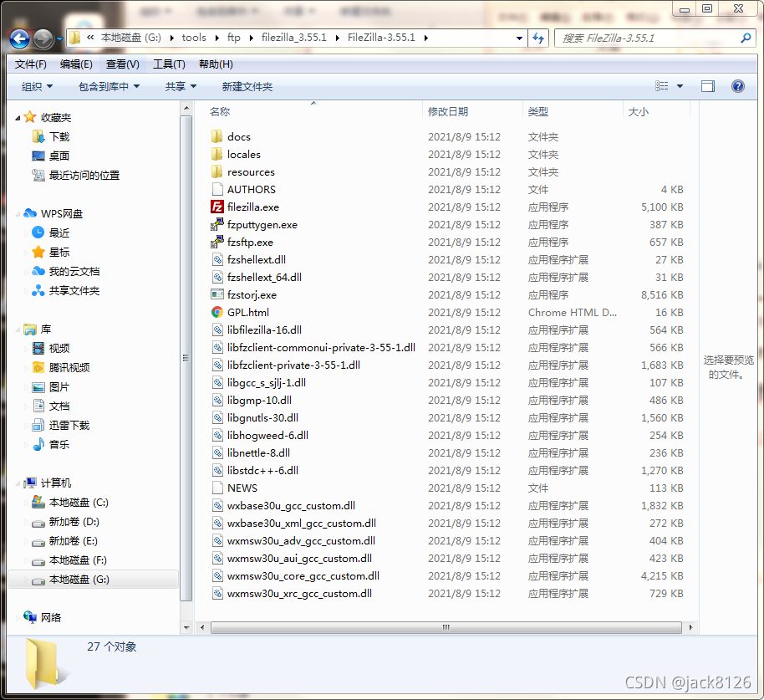Open the view options dropdown arrow
Viewport: 764px width, 700px height.
tap(680, 86)
